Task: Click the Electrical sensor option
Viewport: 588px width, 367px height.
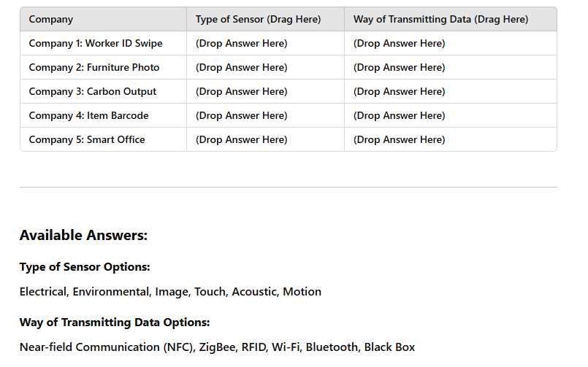Action: click(x=43, y=292)
